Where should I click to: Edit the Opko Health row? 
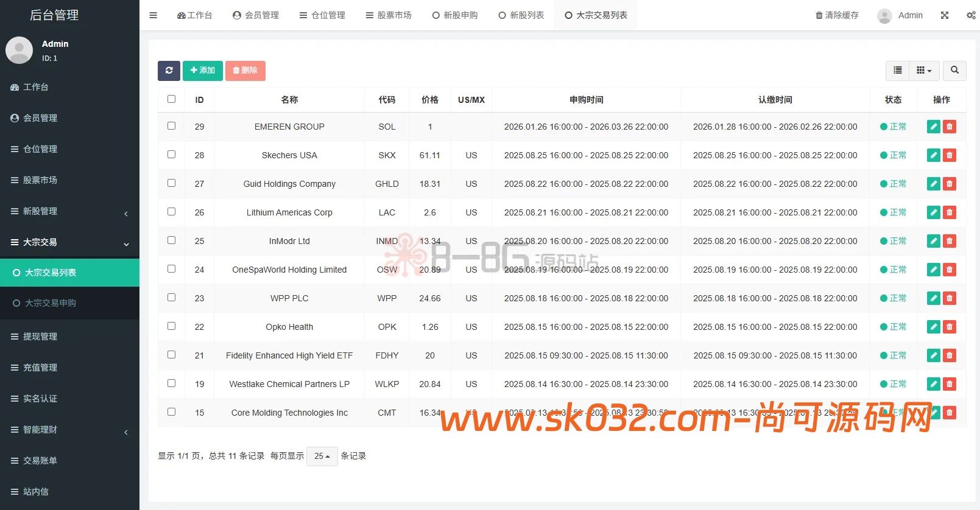pyautogui.click(x=934, y=327)
